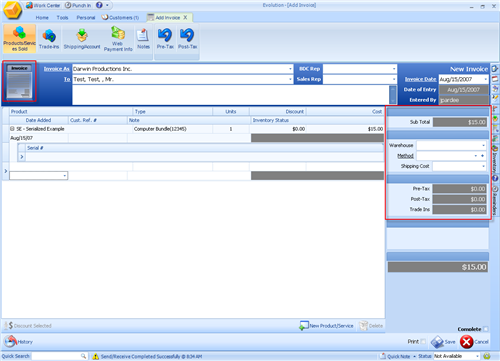Click the Invoice document thumbnail
The width and height of the screenshot is (500, 361).
[x=20, y=81]
